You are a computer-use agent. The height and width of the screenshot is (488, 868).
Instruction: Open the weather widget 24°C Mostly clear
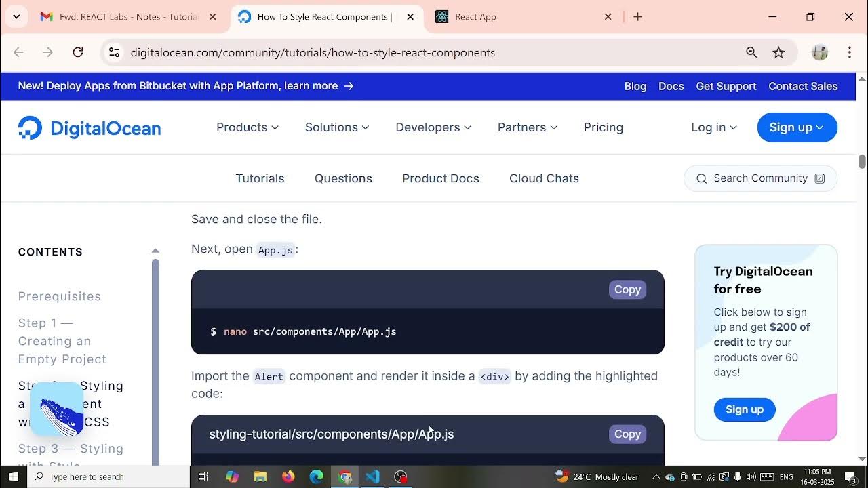pos(597,476)
